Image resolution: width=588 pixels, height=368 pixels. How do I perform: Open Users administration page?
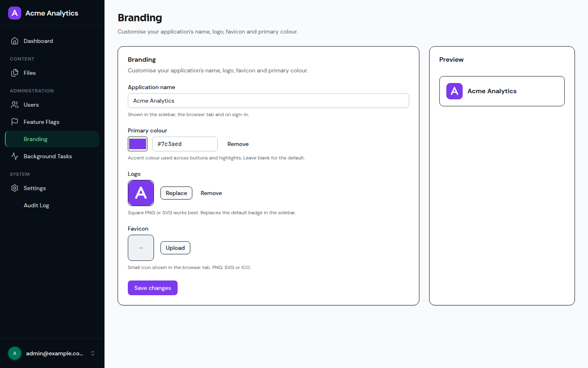pyautogui.click(x=52, y=105)
